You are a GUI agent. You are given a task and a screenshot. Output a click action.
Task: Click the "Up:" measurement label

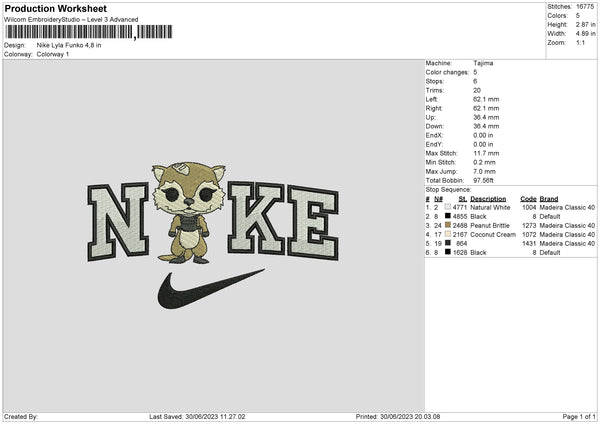[x=430, y=117]
